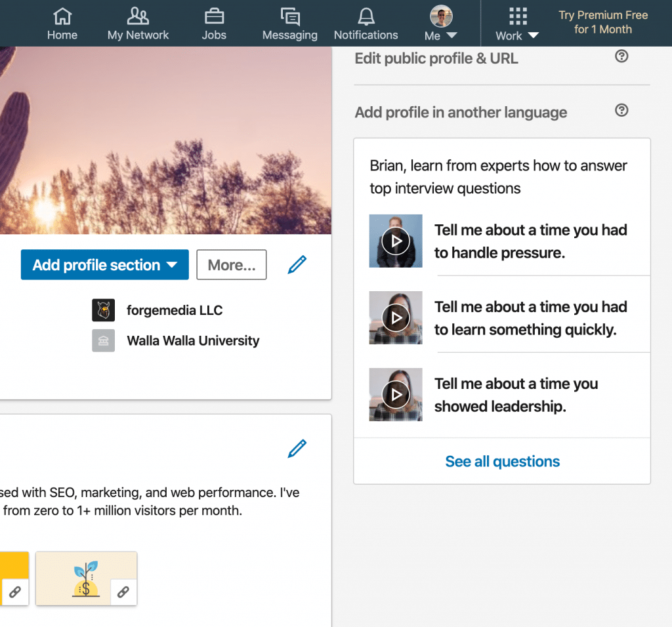Open forgemedia LLC company link
The image size is (672, 627).
point(175,310)
